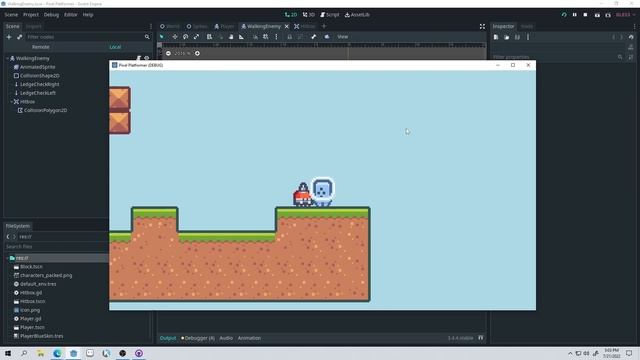Select the CollisionShape2D node
Viewport: 640px width, 360px height.
(40, 76)
